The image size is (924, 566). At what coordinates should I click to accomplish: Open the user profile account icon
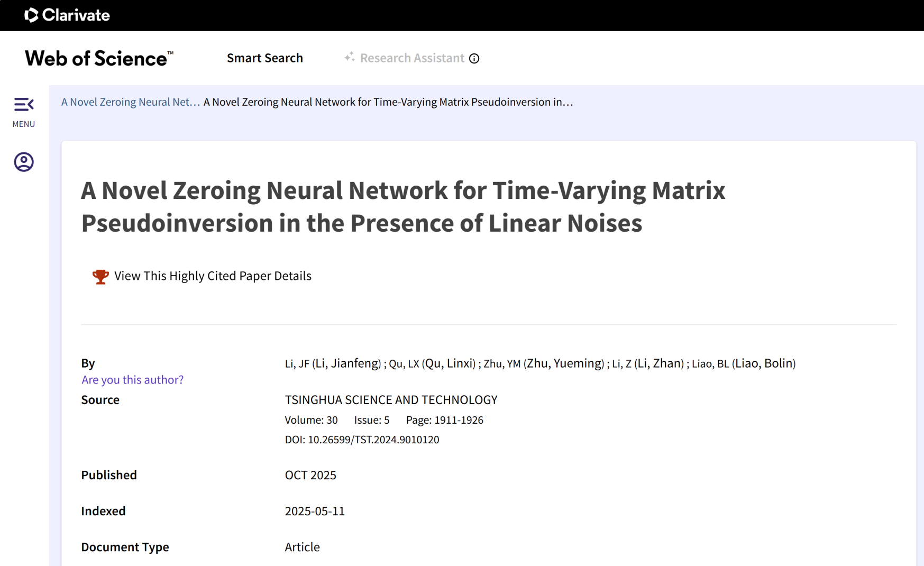pos(24,162)
